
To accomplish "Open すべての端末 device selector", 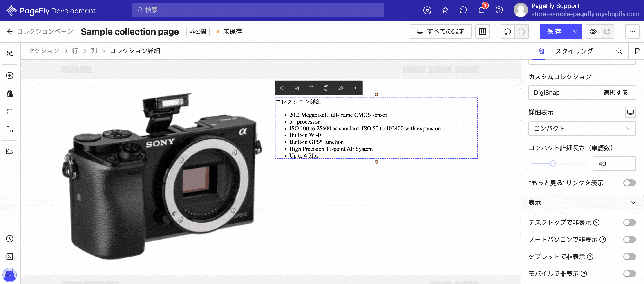I will [x=441, y=31].
